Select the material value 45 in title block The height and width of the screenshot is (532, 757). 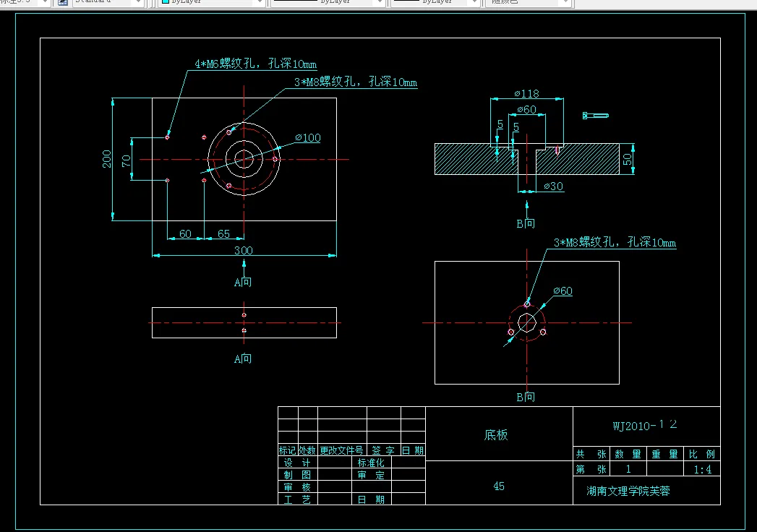click(x=499, y=486)
